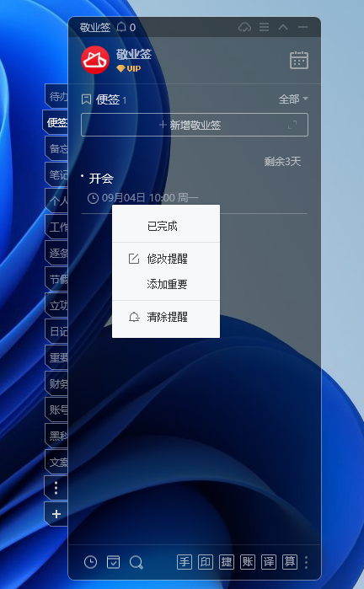The width and height of the screenshot is (364, 589).
Task: Click the VIP diamond badge
Action: tap(129, 69)
